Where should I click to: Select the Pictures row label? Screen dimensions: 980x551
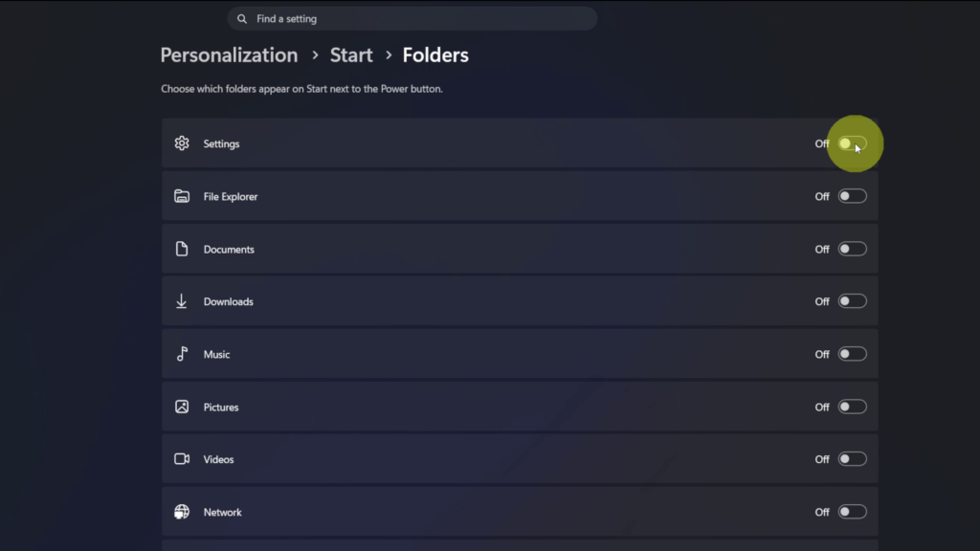221,408
